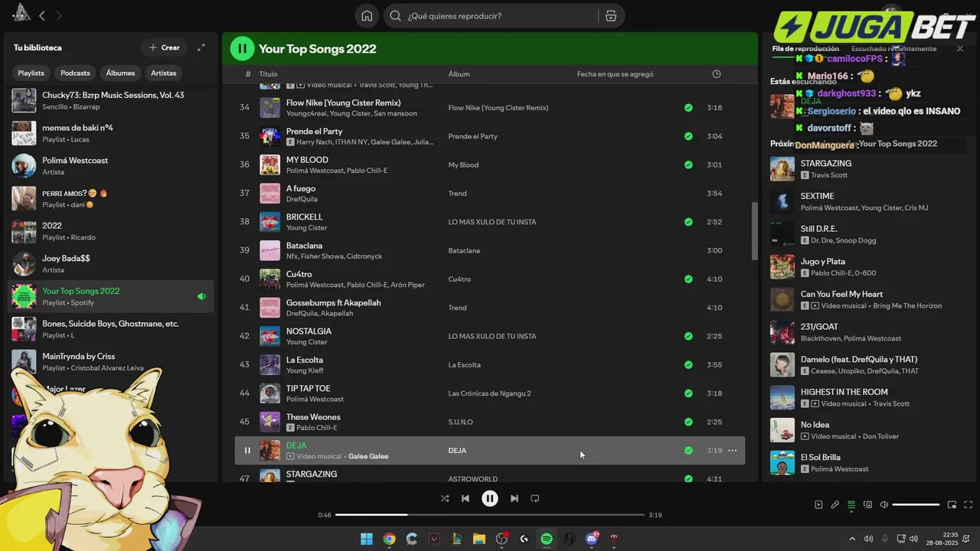Navigate forward with the right arrow
This screenshot has width=980, height=551.
(x=59, y=15)
